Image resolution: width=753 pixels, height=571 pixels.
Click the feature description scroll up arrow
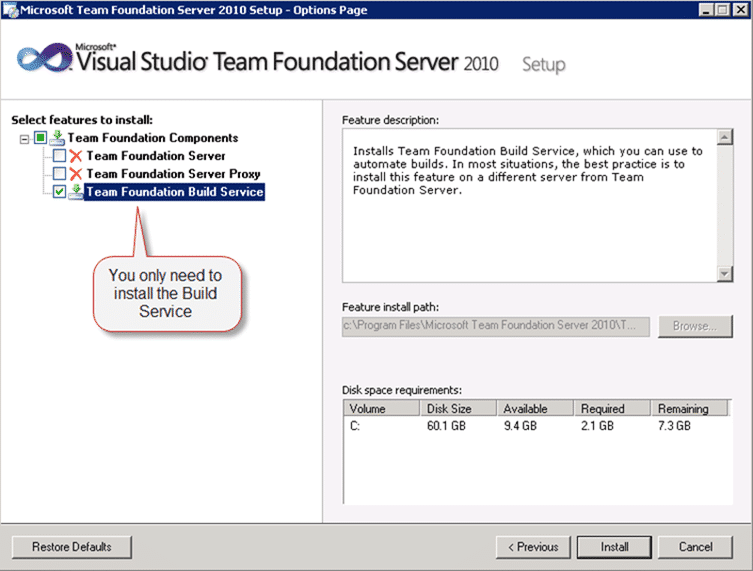coord(725,137)
